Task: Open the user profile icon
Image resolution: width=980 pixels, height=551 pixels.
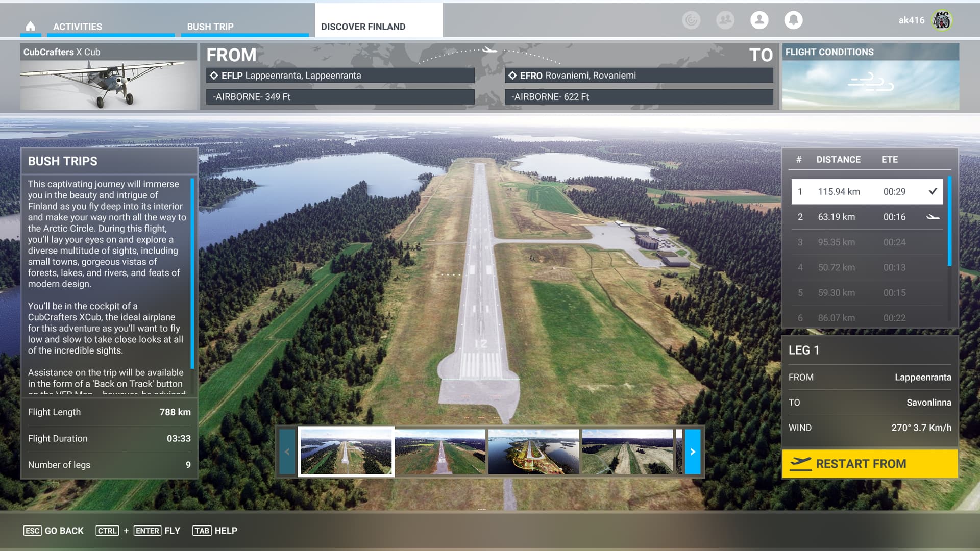Action: [x=759, y=20]
